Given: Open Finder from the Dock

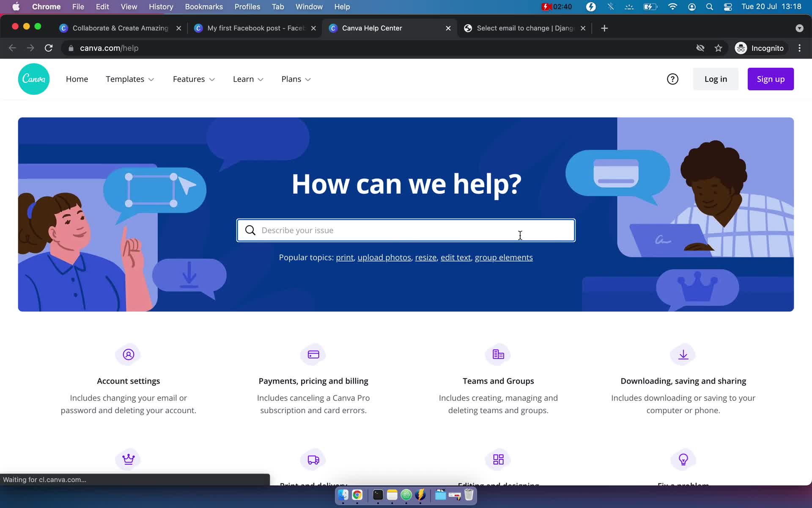Looking at the screenshot, I should [343, 495].
